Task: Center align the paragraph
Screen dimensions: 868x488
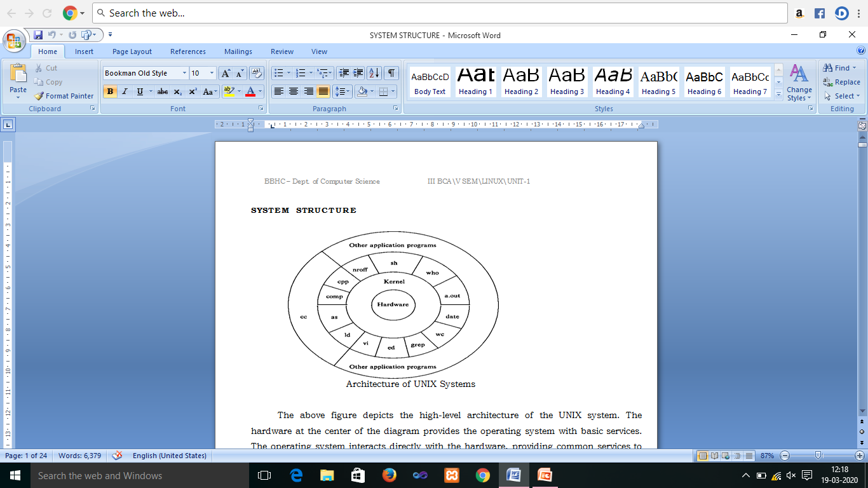Action: pyautogui.click(x=294, y=91)
